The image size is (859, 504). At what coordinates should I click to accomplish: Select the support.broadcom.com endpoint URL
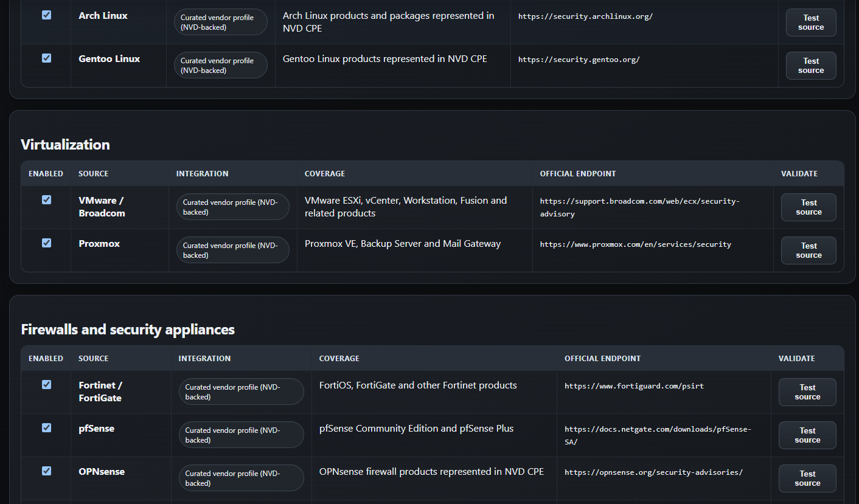click(x=640, y=207)
